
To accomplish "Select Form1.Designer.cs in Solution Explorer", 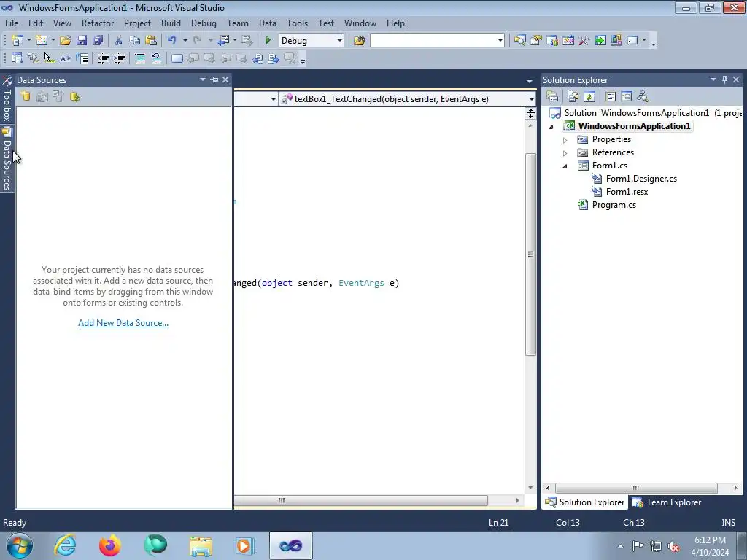I will [641, 179].
